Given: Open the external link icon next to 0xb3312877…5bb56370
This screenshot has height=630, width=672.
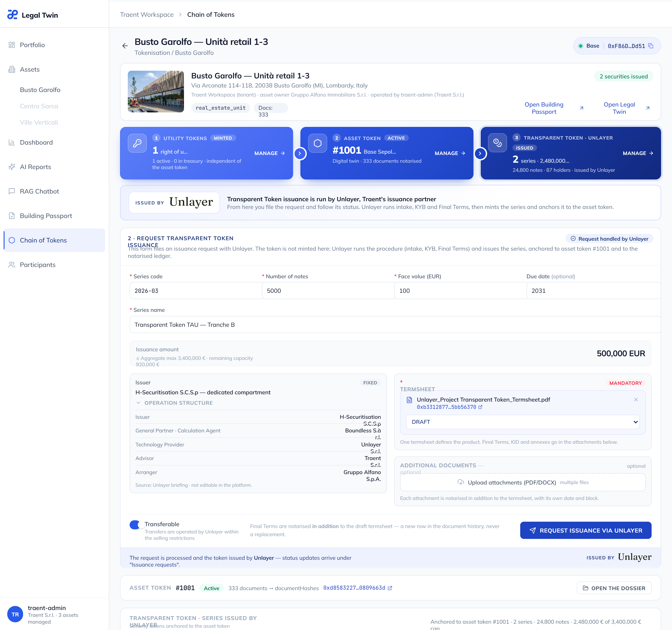Looking at the screenshot, I should click(480, 407).
